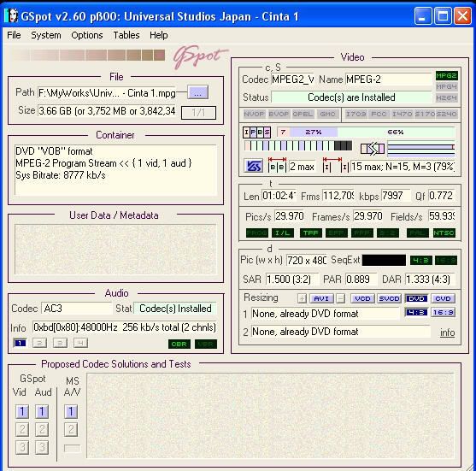Click the TFF field order indicator
Image resolution: width=476 pixels, height=471 pixels.
tap(311, 233)
